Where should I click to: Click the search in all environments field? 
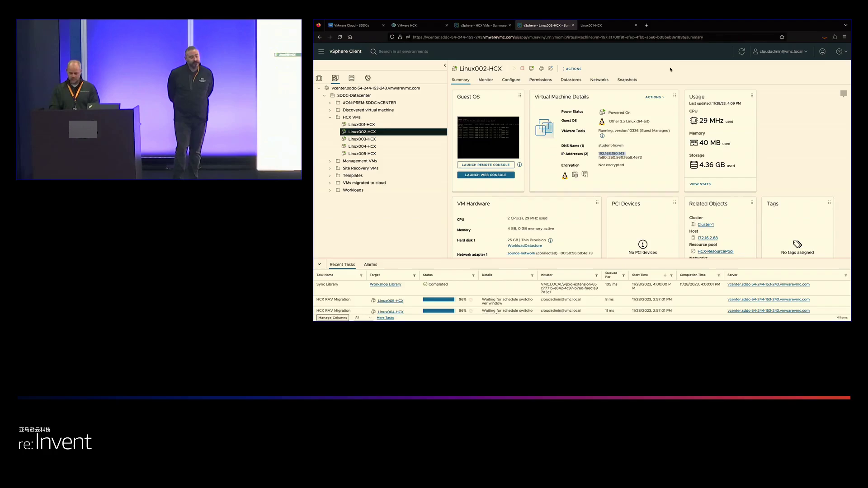coord(403,52)
